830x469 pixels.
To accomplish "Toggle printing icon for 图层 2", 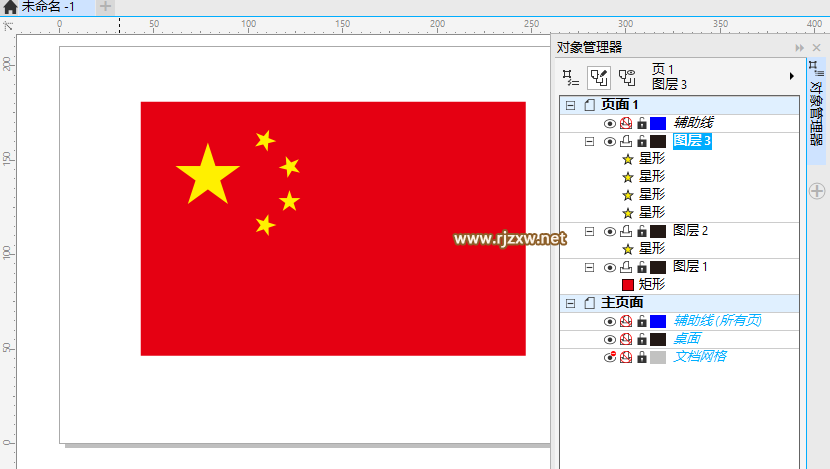I will (x=626, y=231).
